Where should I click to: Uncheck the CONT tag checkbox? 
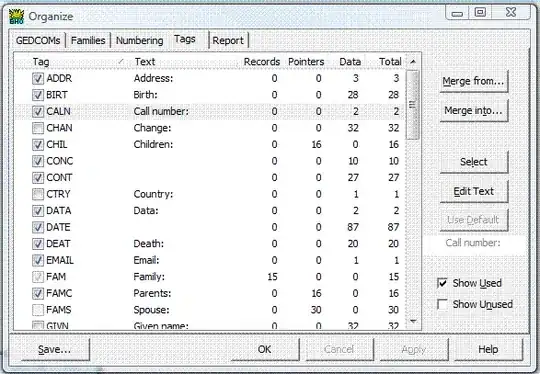pos(38,178)
